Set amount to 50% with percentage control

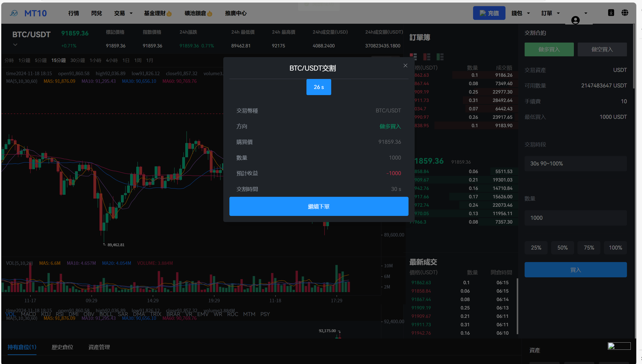[x=562, y=248]
